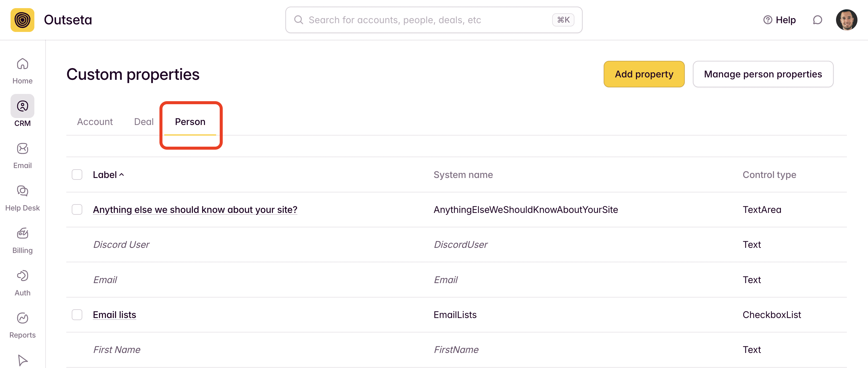Select the Email lists row checkbox
Image resolution: width=868 pixels, height=368 pixels.
[77, 314]
